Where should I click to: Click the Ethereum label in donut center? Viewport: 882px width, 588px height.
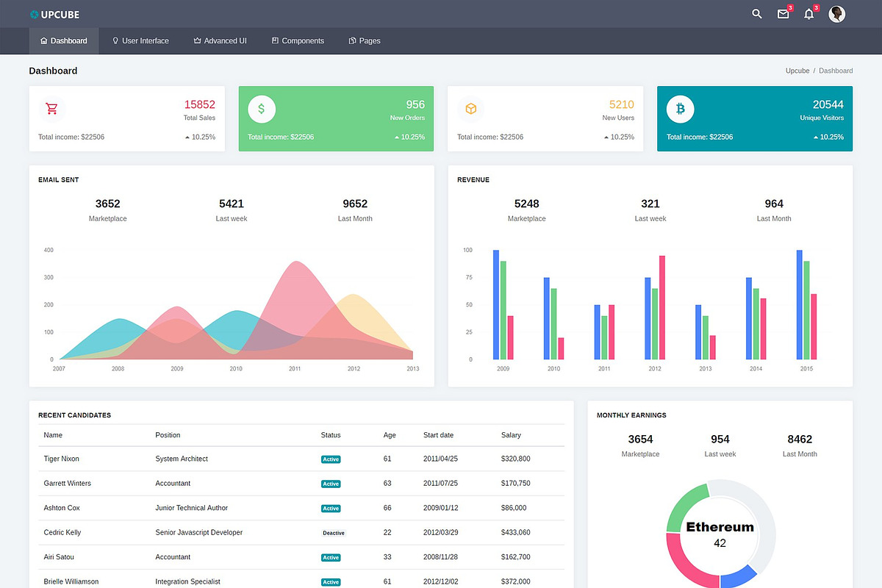(720, 527)
